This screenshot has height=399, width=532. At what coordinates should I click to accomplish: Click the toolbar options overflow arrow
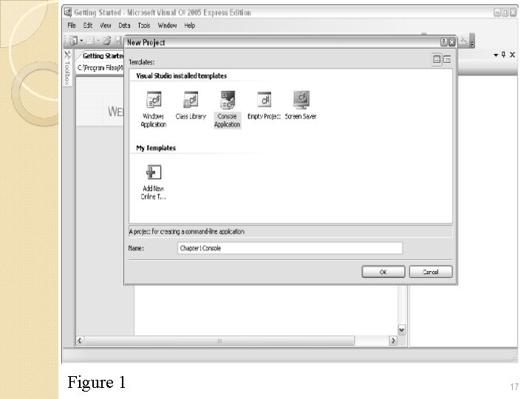tap(472, 41)
